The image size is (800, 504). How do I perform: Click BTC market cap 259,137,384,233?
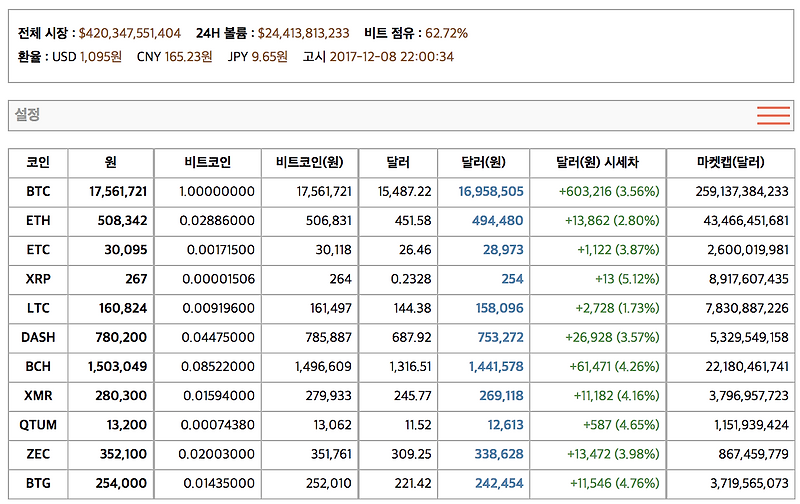coord(742,192)
